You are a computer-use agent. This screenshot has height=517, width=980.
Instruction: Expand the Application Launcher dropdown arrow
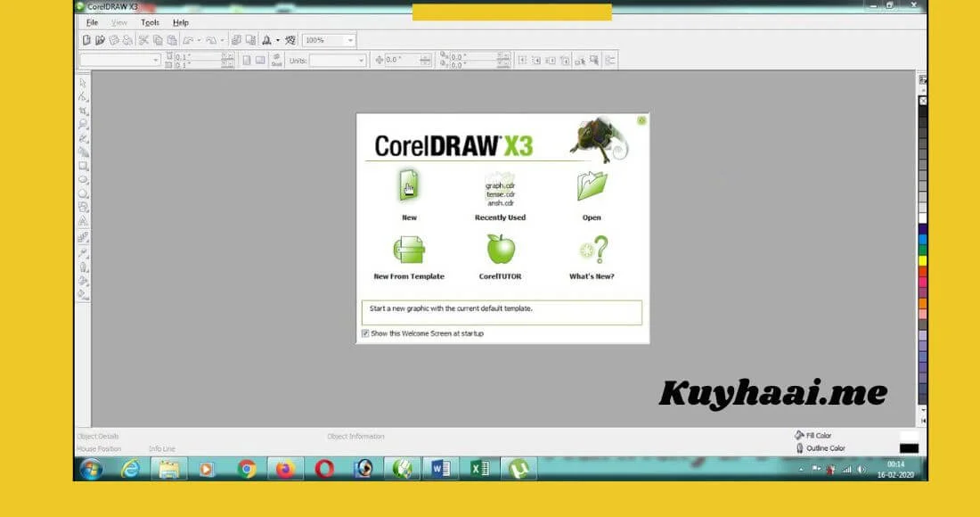click(x=278, y=41)
